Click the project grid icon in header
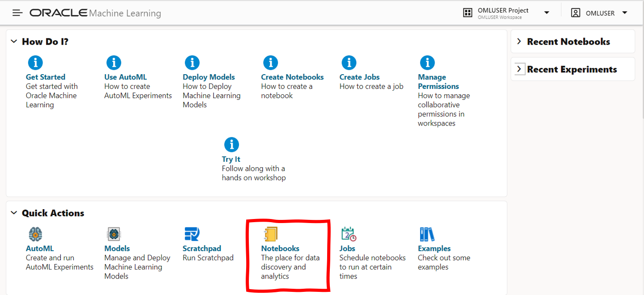The image size is (644, 295). click(x=468, y=13)
